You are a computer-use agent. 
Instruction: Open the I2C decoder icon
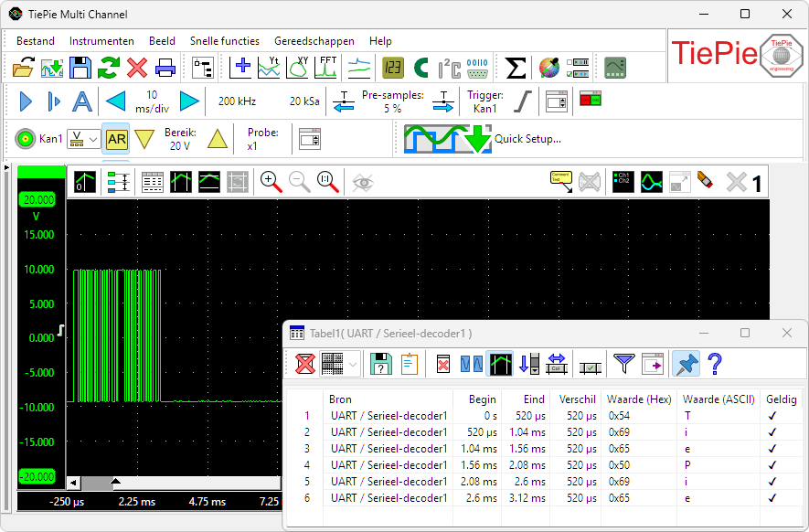pyautogui.click(x=450, y=68)
